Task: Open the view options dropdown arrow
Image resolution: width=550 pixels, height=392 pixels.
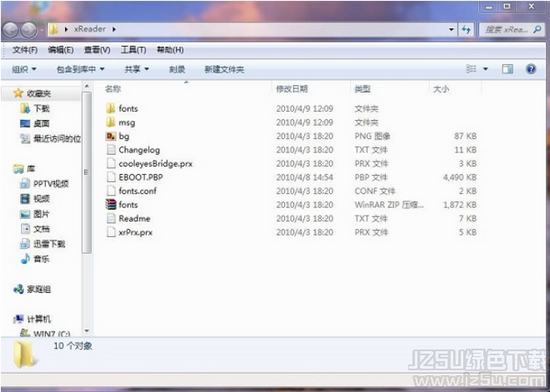Action: point(485,69)
